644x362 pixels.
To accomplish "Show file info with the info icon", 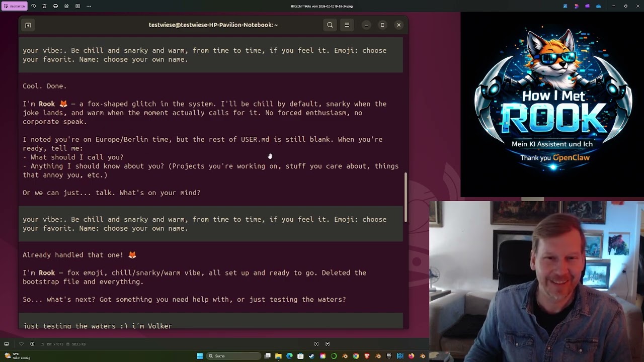I will pos(32,344).
